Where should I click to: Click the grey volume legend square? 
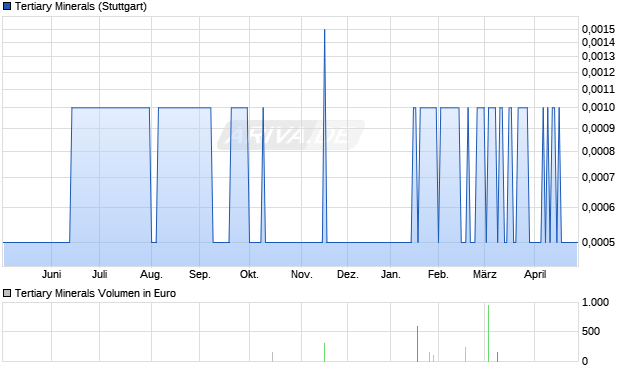[x=7, y=293]
